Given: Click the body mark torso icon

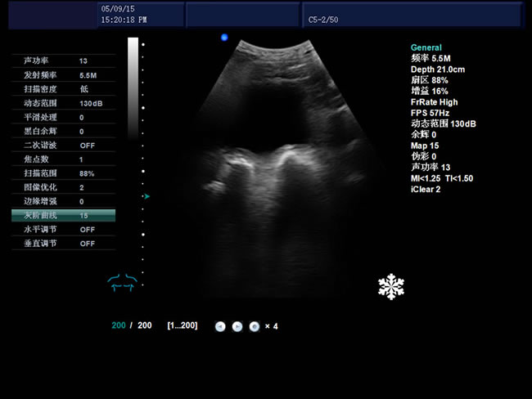Looking at the screenshot, I should pyautogui.click(x=122, y=282).
